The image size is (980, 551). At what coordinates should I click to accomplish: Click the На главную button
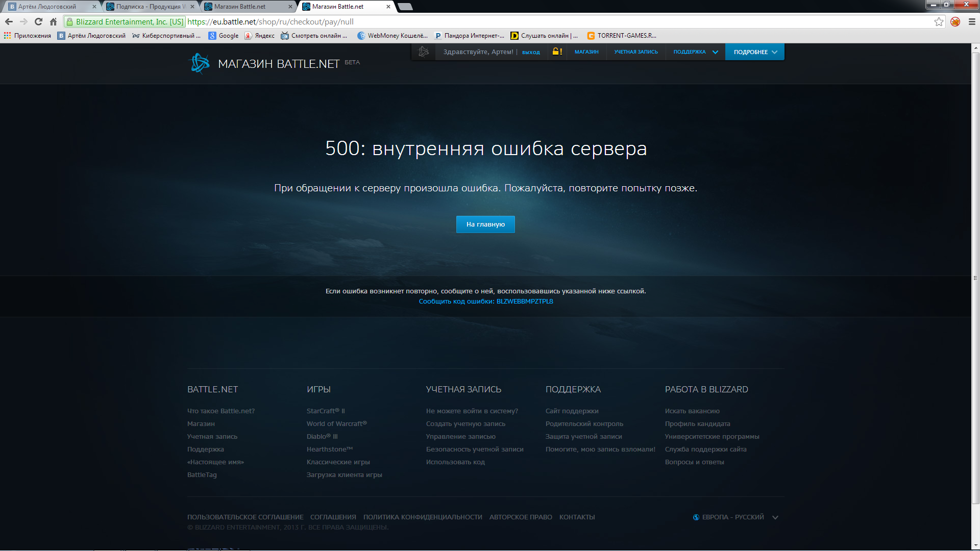[x=485, y=224]
